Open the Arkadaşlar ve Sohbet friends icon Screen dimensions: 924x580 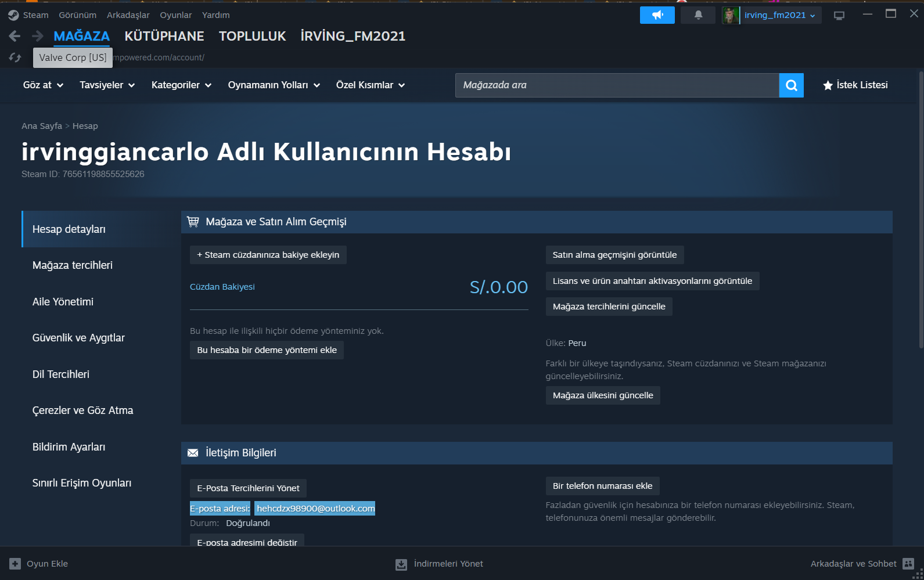909,564
